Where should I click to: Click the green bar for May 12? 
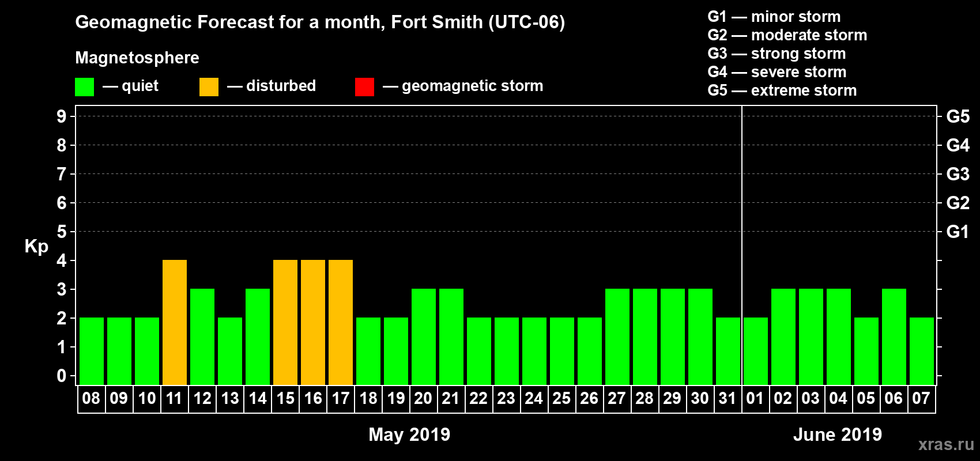(202, 337)
